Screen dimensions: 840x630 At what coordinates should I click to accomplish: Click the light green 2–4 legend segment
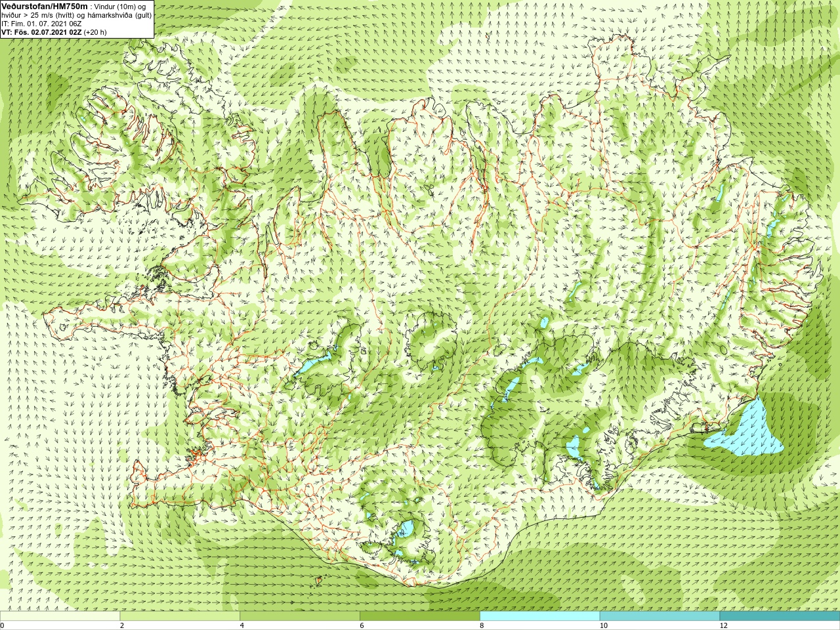pos(180,616)
